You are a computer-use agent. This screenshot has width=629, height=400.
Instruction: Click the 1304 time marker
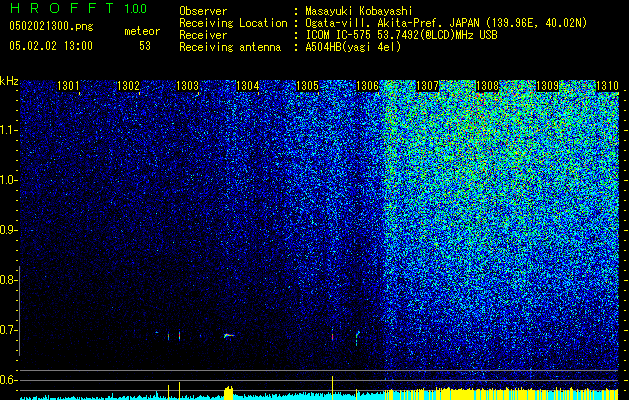(248, 86)
